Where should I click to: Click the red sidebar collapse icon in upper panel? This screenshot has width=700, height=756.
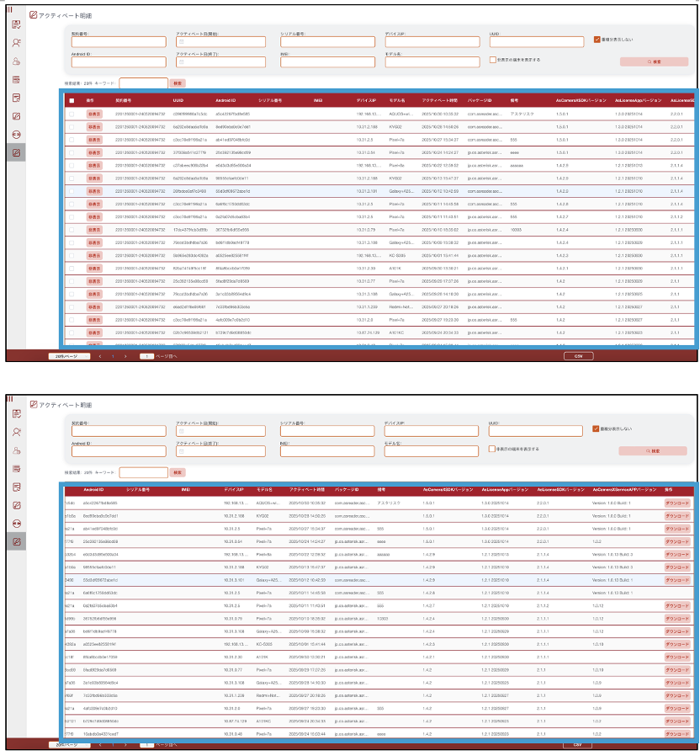click(x=11, y=8)
